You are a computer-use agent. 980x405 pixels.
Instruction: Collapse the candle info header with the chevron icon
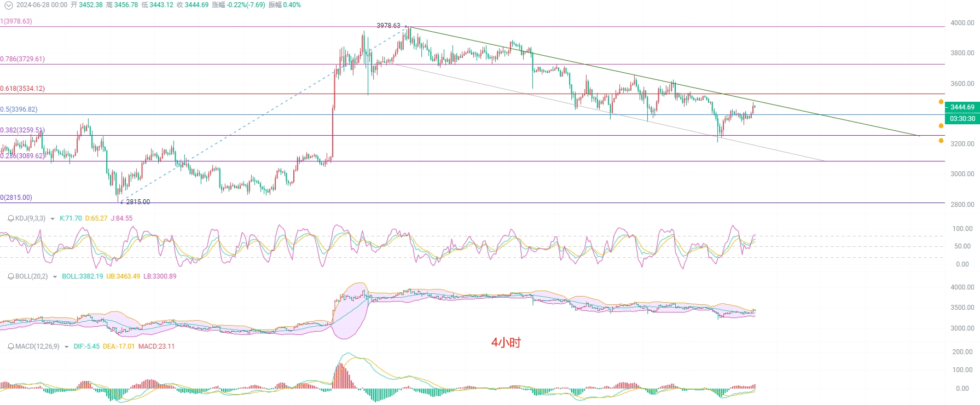coord(8,5)
